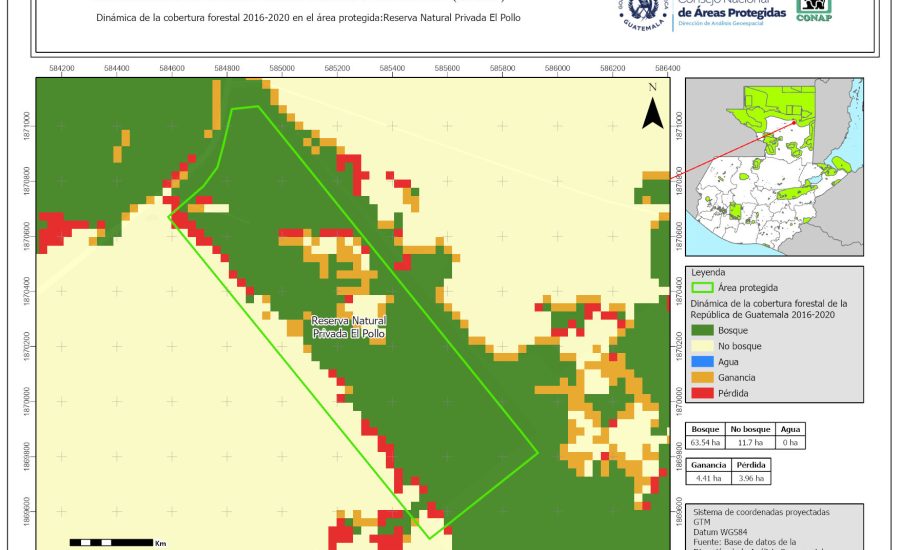Click the map title about Dinámica de cobertura forestal
Image resolution: width=900 pixels, height=550 pixels.
click(x=310, y=18)
